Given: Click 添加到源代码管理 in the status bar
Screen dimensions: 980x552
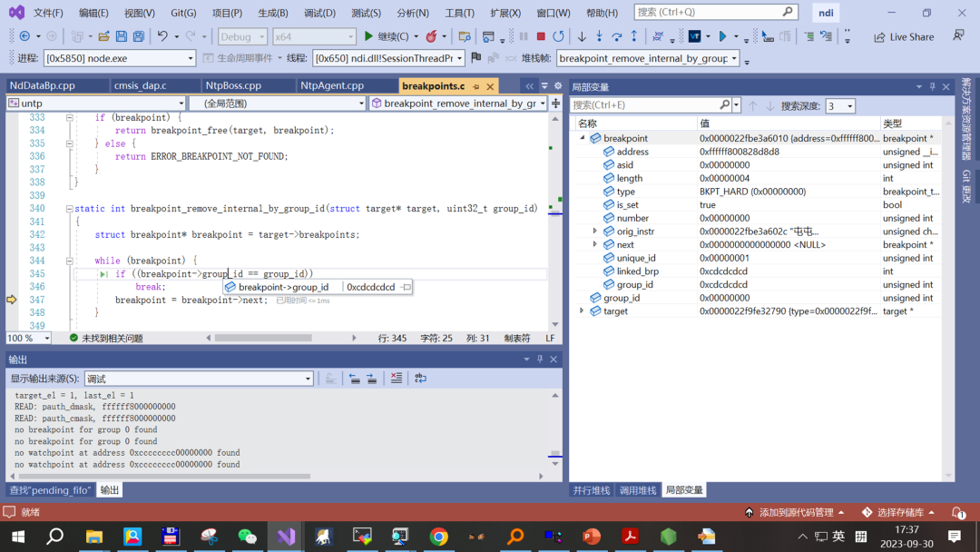Looking at the screenshot, I should (x=795, y=513).
